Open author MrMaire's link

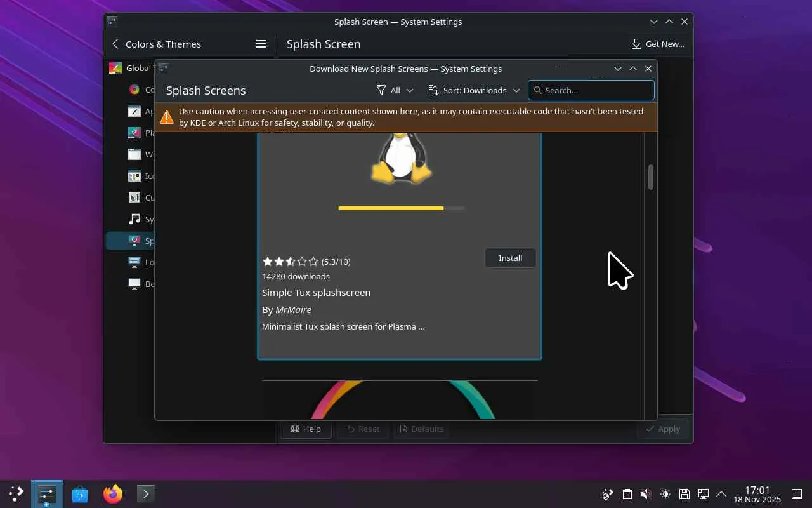(x=293, y=309)
